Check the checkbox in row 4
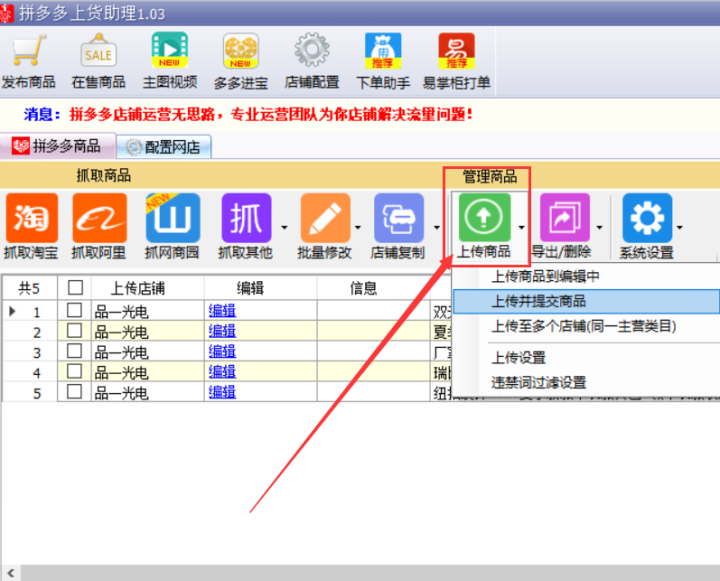720x581 pixels. [74, 372]
